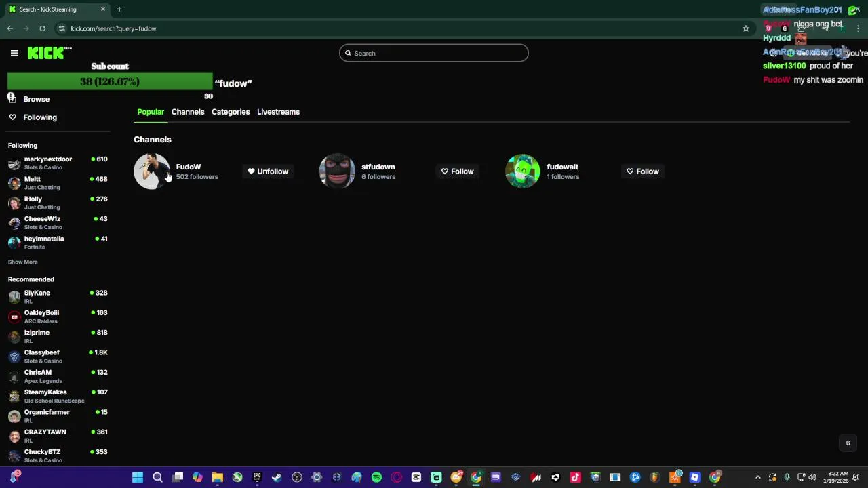Select the Kick Streaming browser tab
The image size is (868, 488).
(57, 9)
